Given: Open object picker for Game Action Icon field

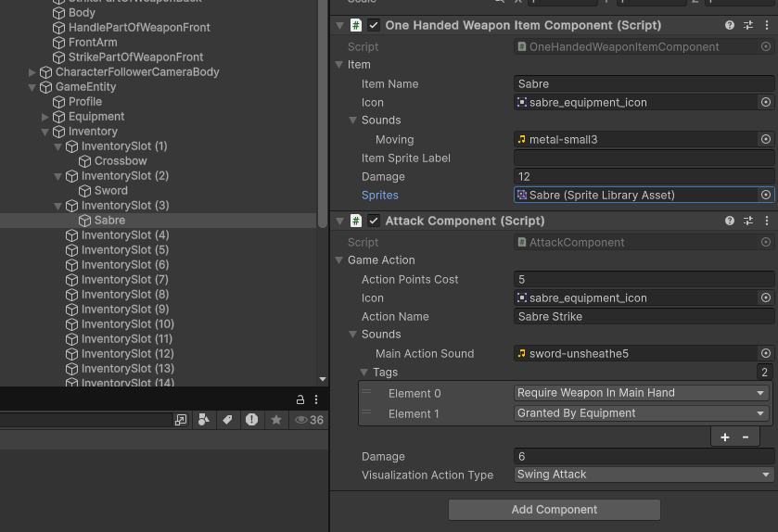Looking at the screenshot, I should tap(766, 298).
